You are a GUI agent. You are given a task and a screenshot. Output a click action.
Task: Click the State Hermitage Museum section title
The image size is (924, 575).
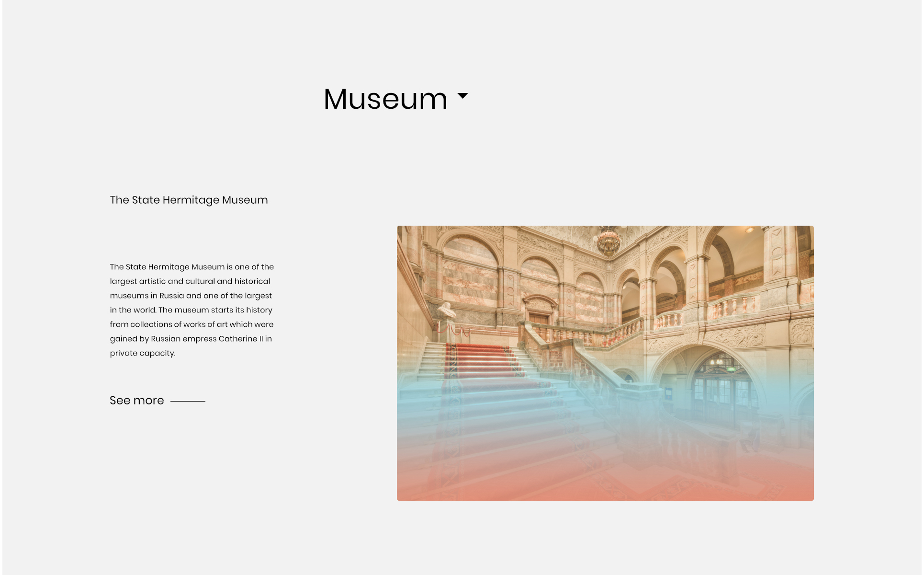[x=189, y=200]
